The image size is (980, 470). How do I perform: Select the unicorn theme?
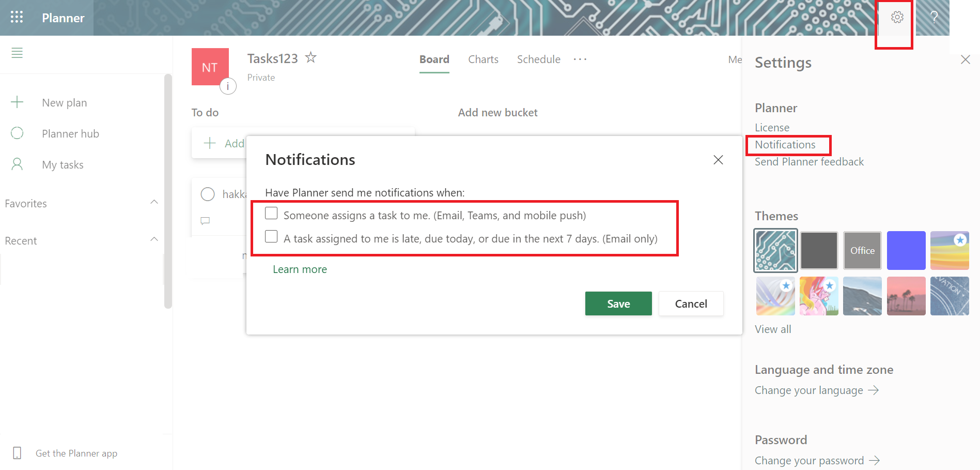pyautogui.click(x=819, y=296)
